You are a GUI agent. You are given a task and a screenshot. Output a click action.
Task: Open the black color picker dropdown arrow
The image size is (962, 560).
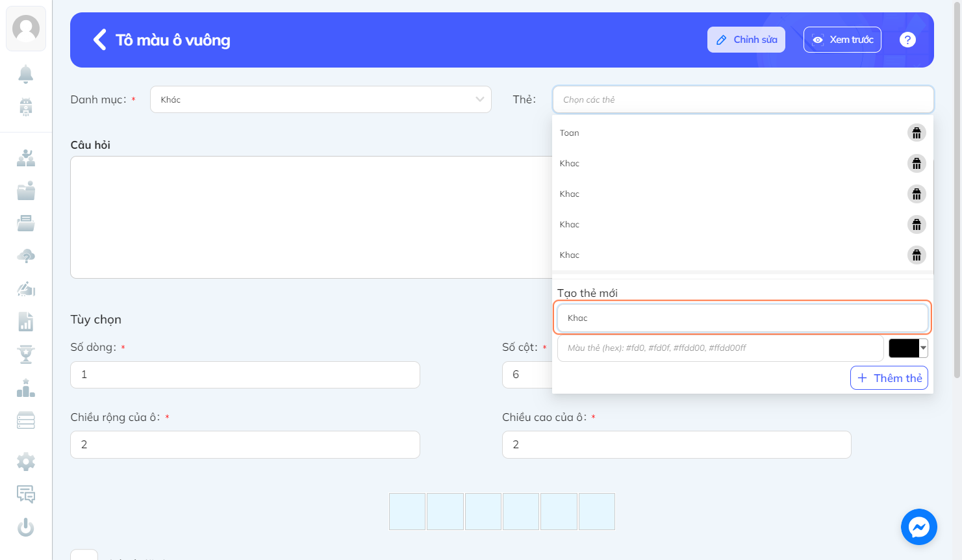tap(923, 348)
